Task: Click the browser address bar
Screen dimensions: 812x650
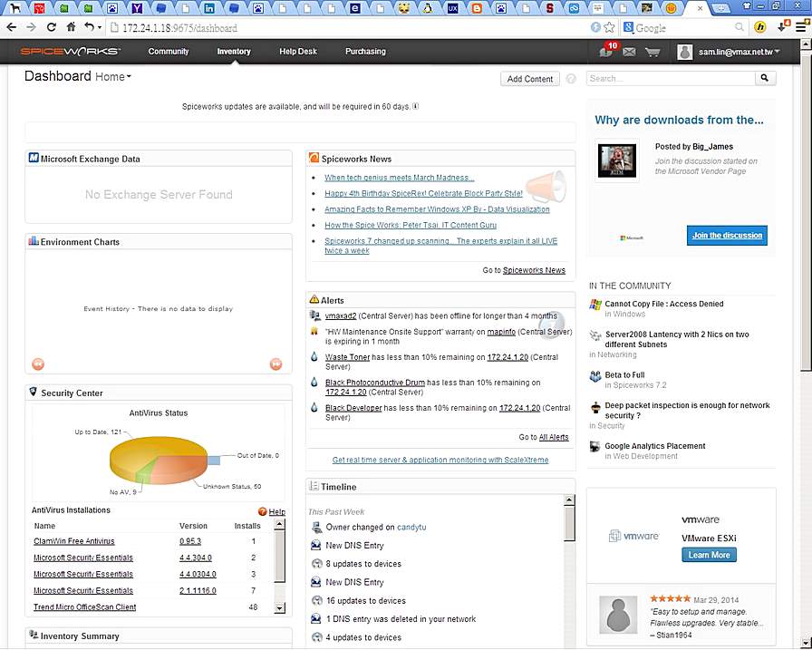Action: (x=347, y=27)
